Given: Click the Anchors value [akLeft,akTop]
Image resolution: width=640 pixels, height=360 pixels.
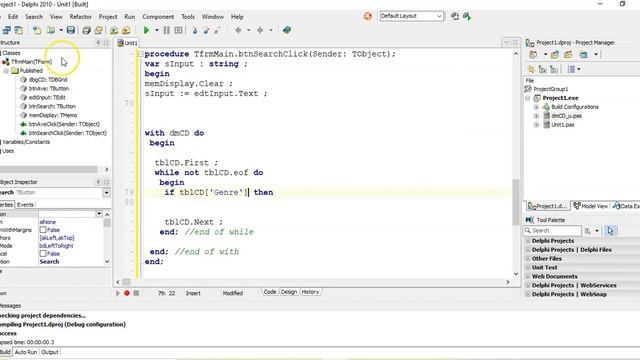Looking at the screenshot, I should tap(57, 238).
